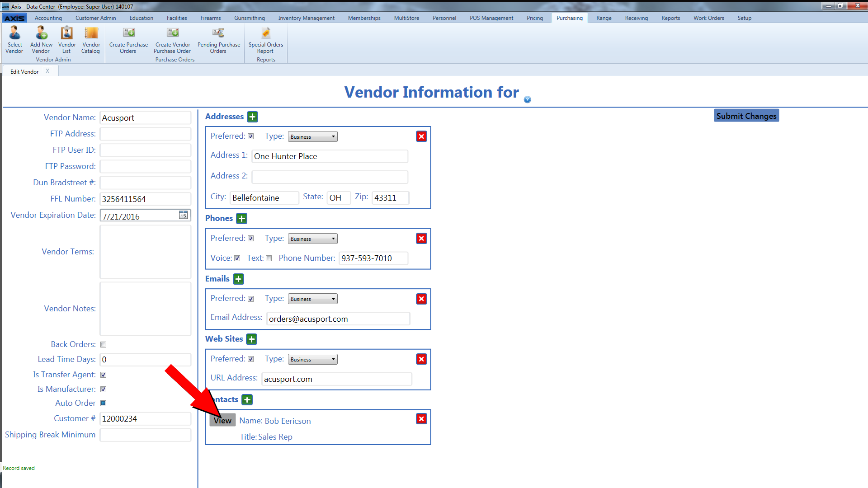
Task: Add a new email with the plus icon
Action: 238,279
